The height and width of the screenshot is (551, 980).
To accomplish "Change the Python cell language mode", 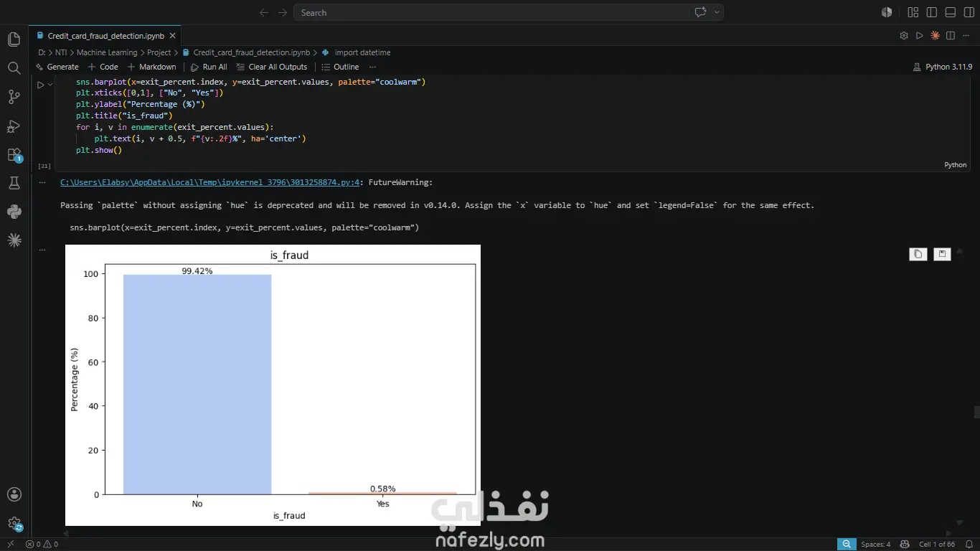I will 955,164.
